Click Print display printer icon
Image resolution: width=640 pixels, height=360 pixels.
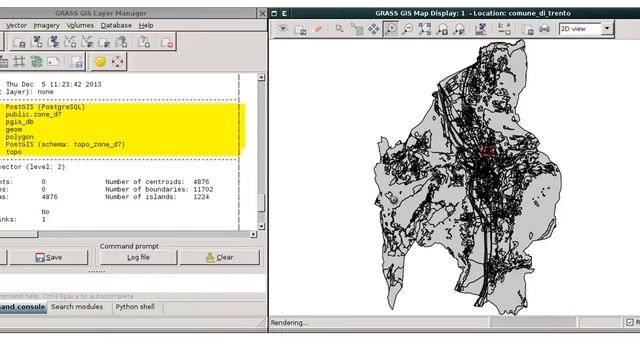tap(544, 29)
